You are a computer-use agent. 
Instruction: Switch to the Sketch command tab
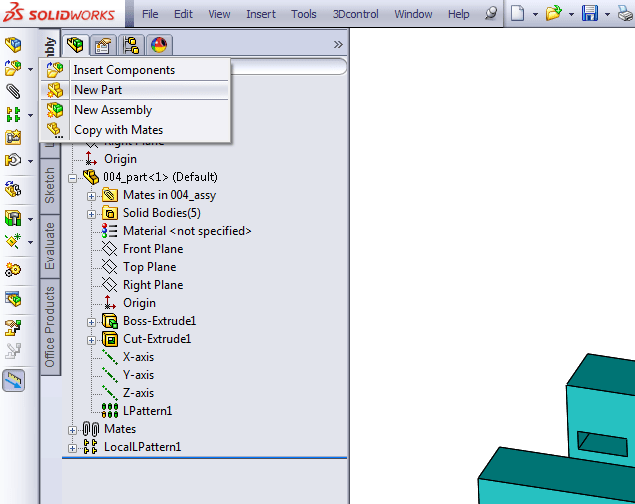(50, 186)
